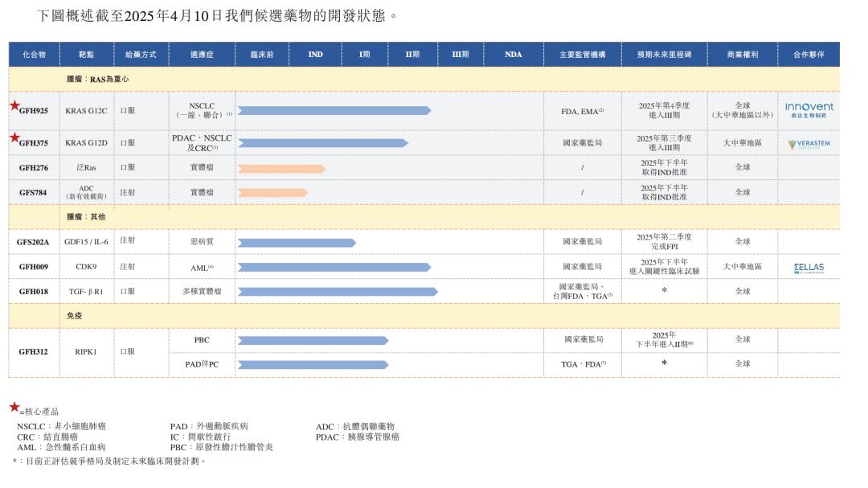Screen dimensions: 868x488
Task: Click the 2025年第二季度完成FPI milestone
Action: [x=665, y=241]
